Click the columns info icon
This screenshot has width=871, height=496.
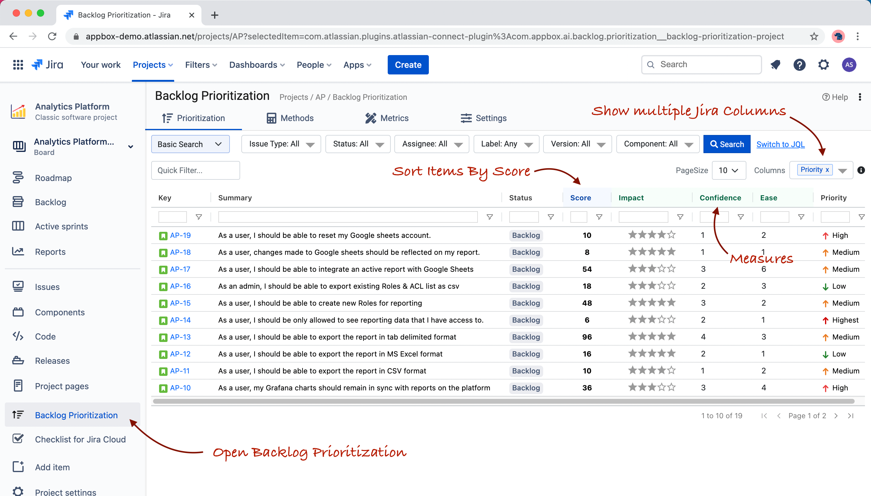[861, 171]
